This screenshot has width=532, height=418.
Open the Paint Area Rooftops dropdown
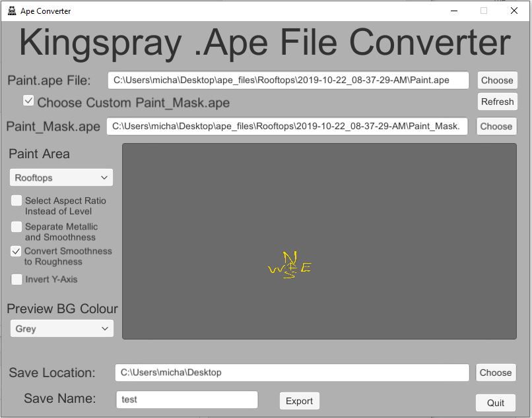[x=61, y=177]
